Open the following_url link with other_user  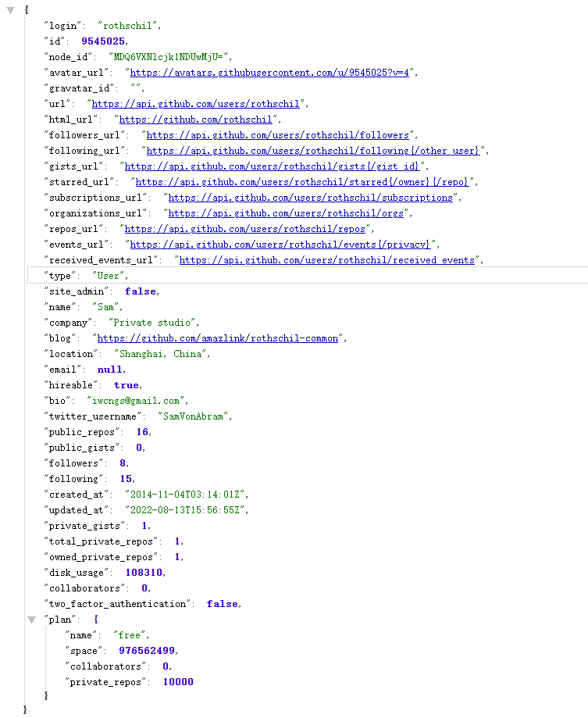click(x=313, y=151)
